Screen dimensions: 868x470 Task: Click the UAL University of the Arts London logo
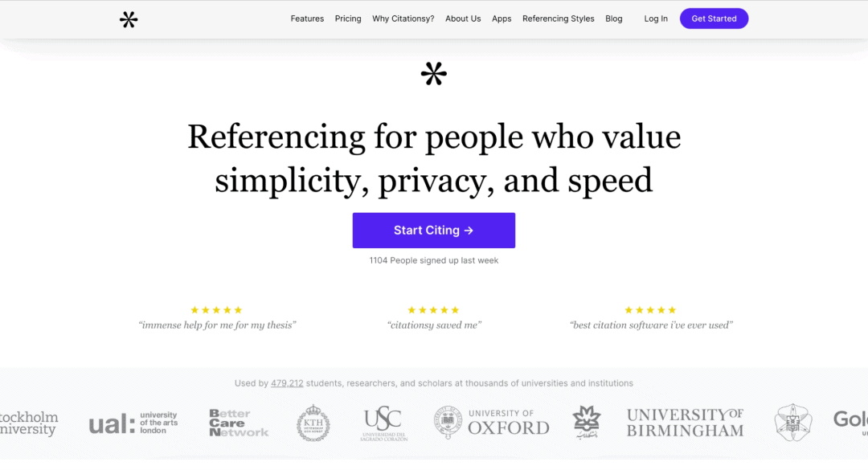pyautogui.click(x=133, y=423)
